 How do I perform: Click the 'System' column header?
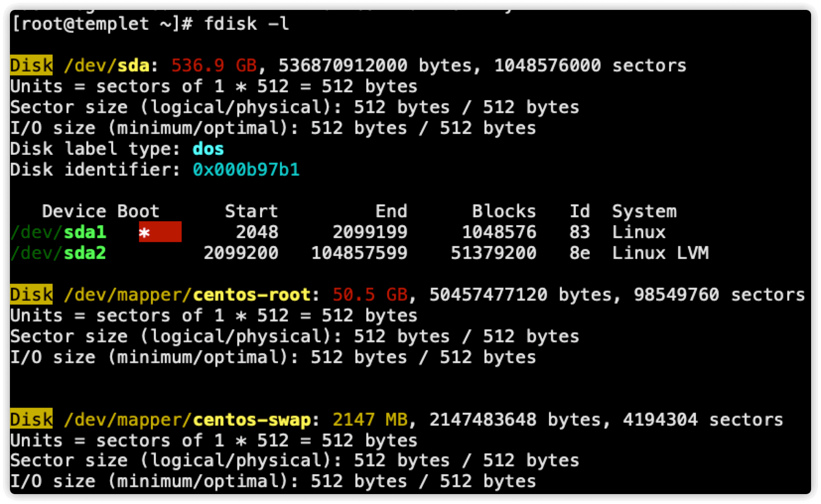(644, 211)
